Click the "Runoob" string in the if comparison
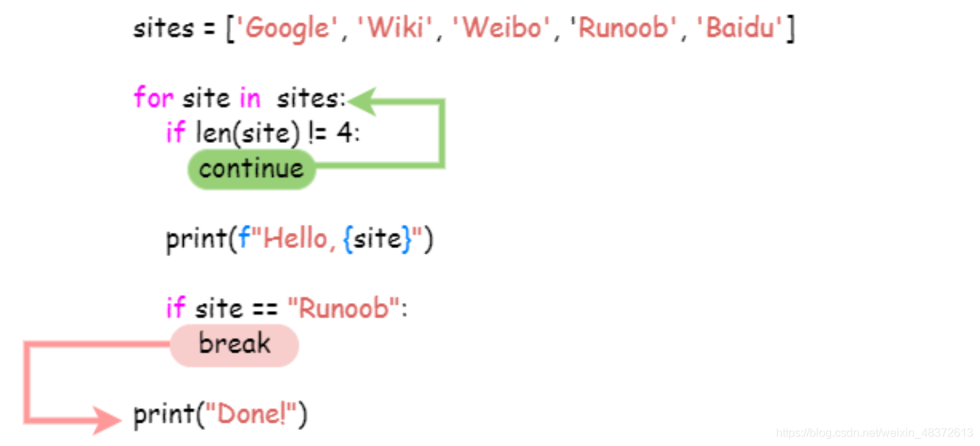 pyautogui.click(x=344, y=309)
